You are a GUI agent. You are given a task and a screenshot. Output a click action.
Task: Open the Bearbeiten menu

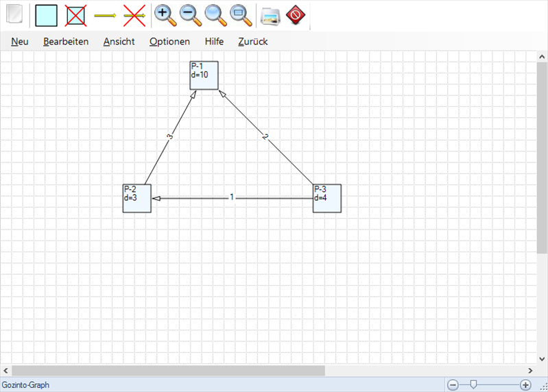point(66,41)
